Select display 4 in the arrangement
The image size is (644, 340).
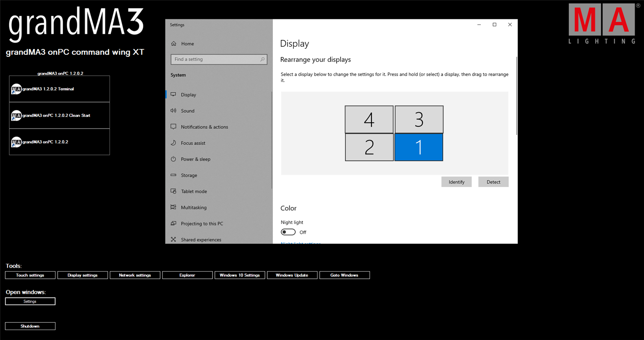[369, 120]
